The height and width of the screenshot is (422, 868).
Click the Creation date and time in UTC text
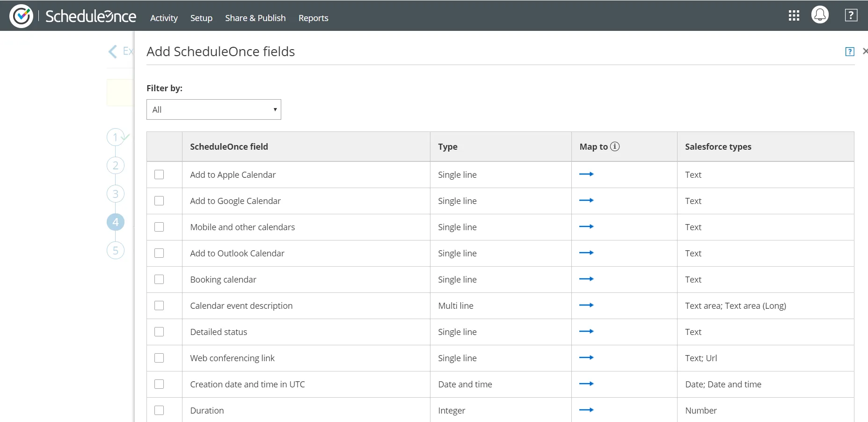pyautogui.click(x=248, y=384)
